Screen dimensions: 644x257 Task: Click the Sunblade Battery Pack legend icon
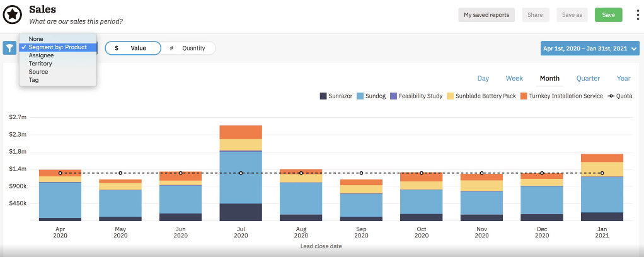[x=450, y=96]
